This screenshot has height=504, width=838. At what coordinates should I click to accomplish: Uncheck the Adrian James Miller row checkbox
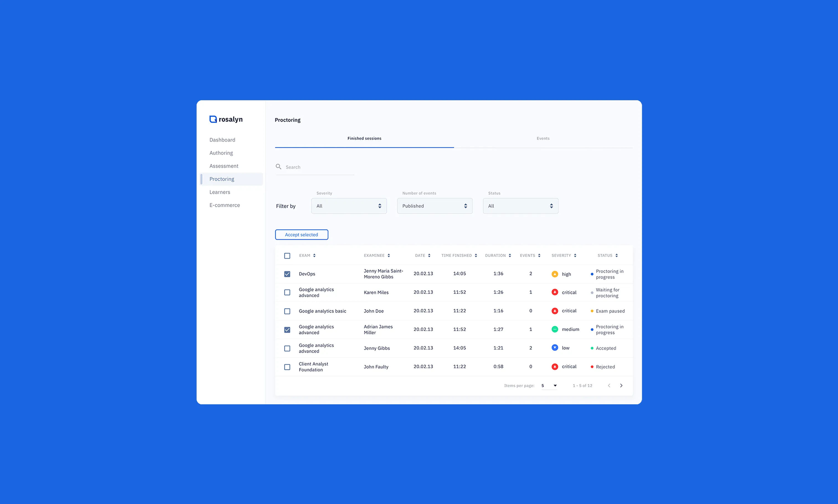click(x=287, y=330)
